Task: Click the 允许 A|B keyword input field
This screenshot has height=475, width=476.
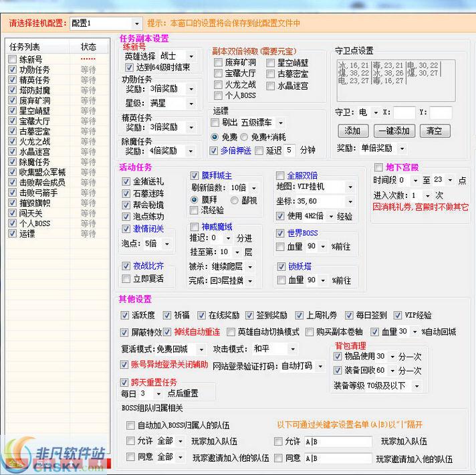Action: point(338,442)
